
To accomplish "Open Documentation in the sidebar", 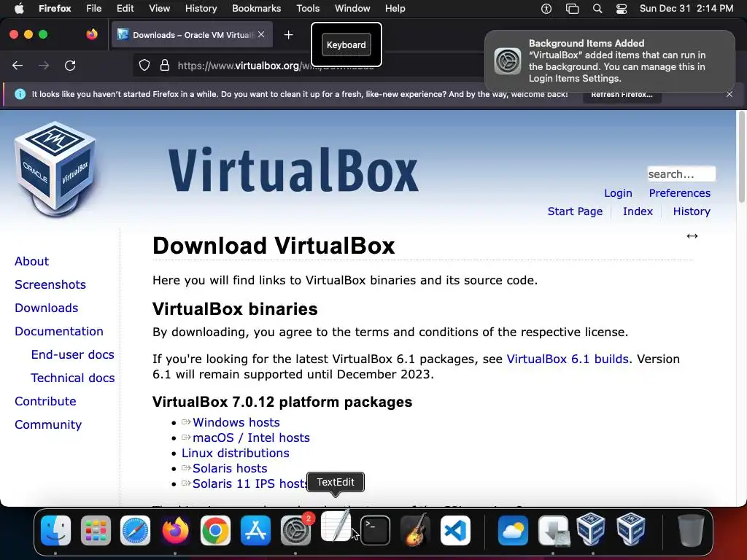I will [x=58, y=332].
